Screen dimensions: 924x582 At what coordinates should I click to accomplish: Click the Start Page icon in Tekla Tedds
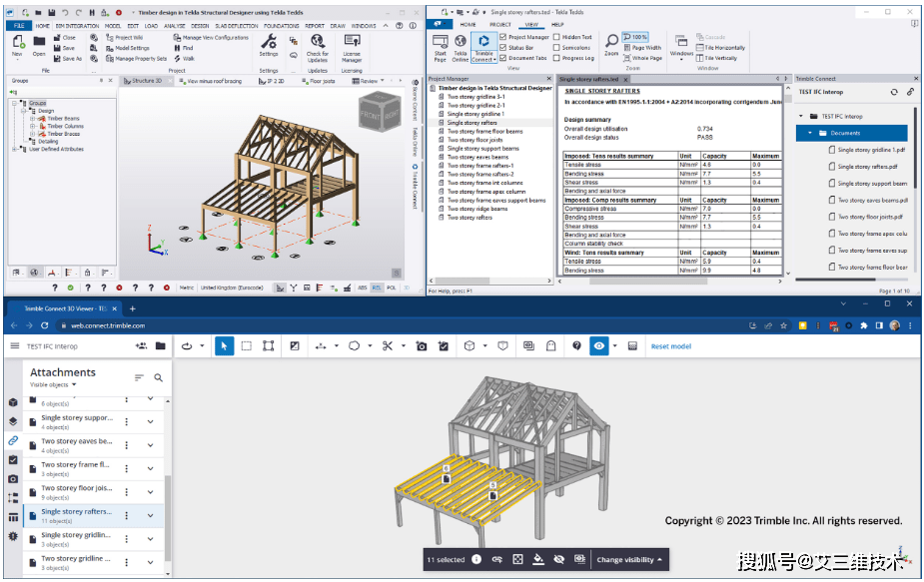441,41
